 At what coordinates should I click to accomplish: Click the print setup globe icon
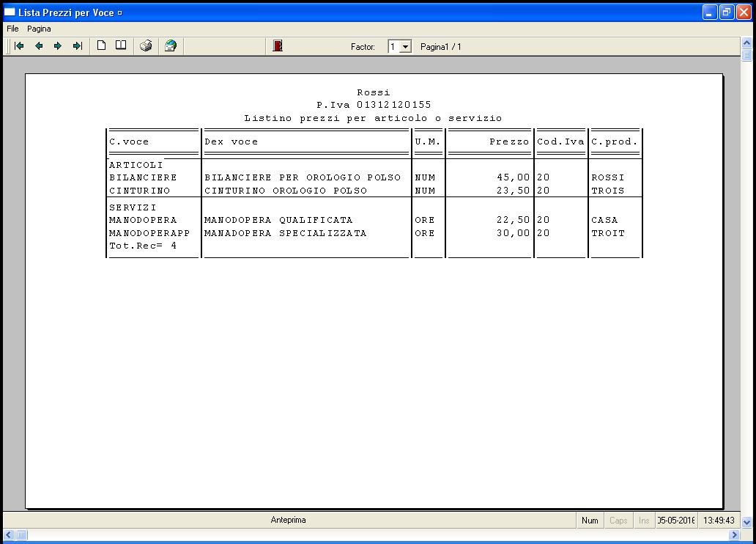pos(171,46)
